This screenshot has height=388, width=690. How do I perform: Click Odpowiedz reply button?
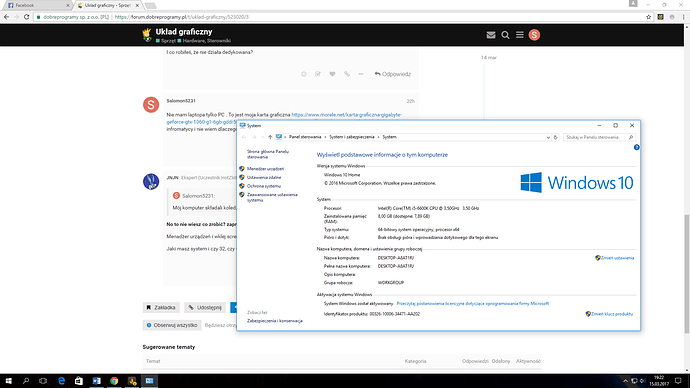(x=393, y=74)
